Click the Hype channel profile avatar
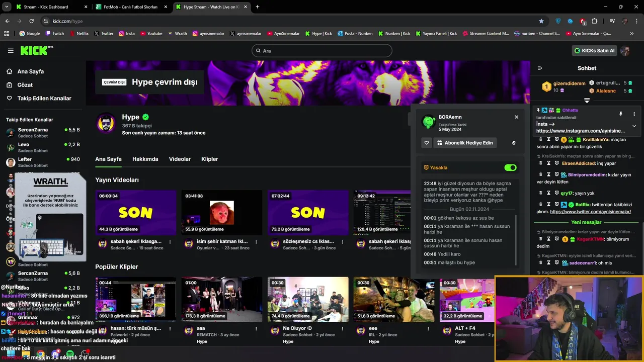 [106, 123]
